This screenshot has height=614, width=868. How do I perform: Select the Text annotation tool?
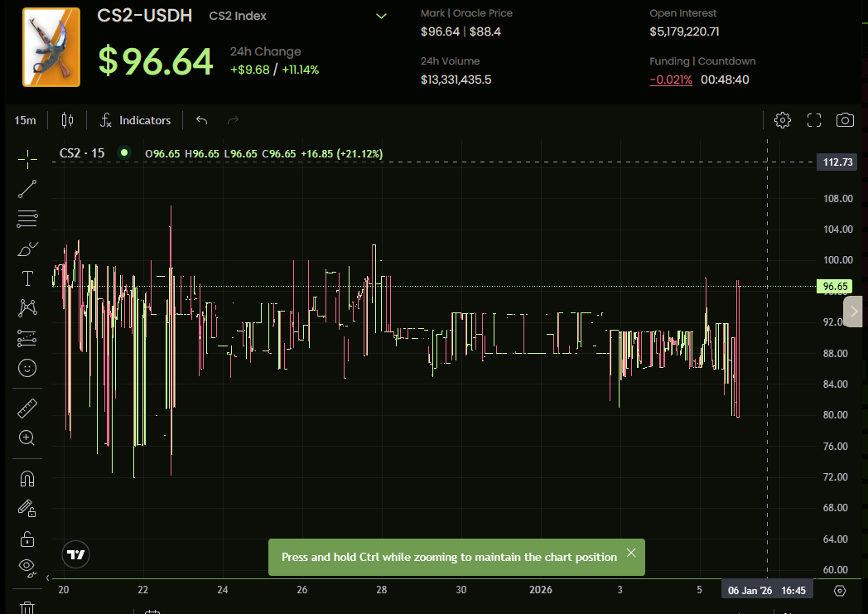point(27,278)
